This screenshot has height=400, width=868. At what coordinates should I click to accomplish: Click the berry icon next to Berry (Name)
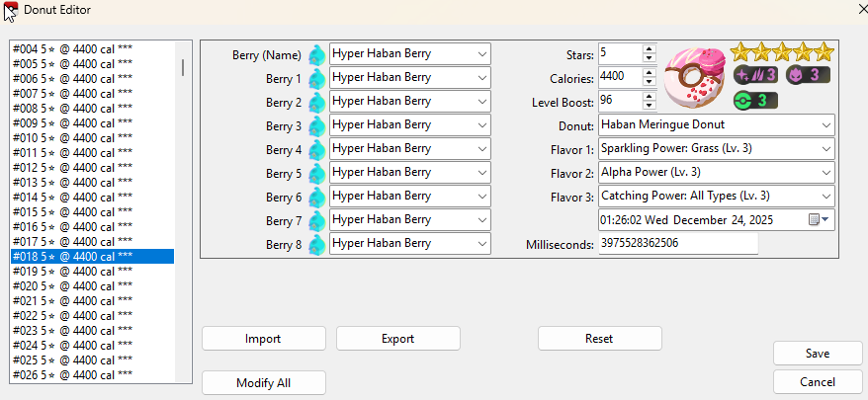point(317,54)
